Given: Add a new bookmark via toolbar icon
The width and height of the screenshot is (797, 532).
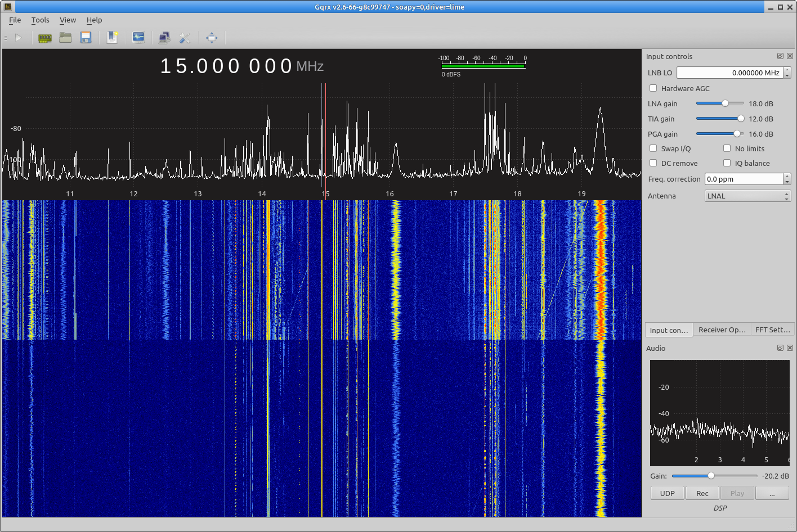Looking at the screenshot, I should point(113,38).
